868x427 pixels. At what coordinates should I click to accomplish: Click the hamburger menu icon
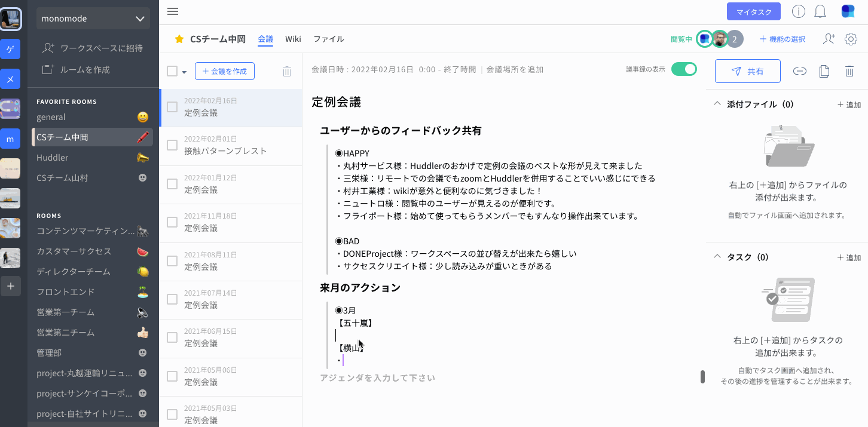point(173,11)
